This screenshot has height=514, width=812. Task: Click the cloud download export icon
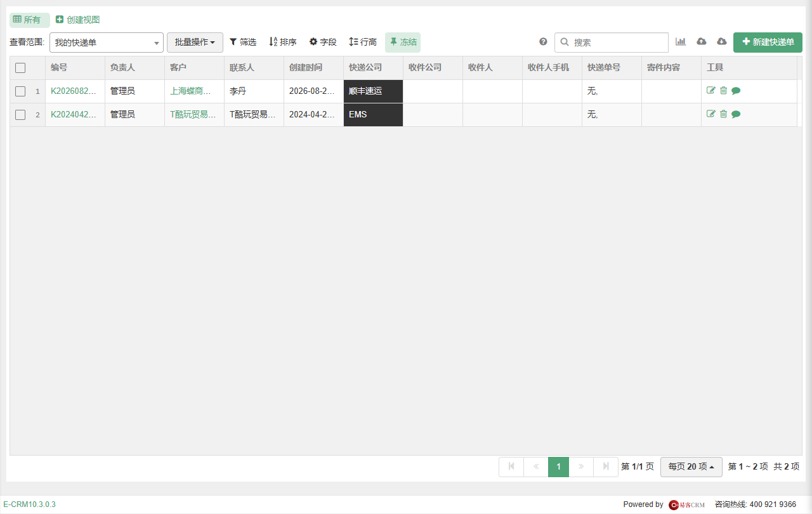pos(722,42)
